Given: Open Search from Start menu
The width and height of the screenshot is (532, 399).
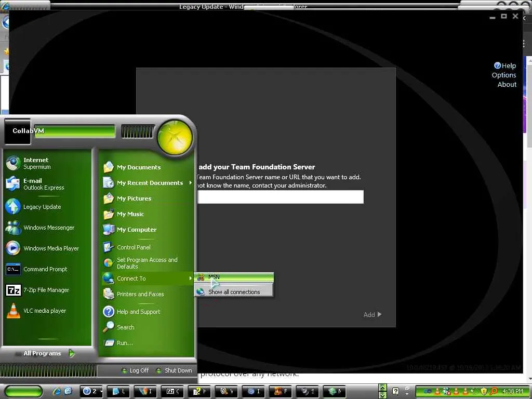Looking at the screenshot, I should 147,327.
